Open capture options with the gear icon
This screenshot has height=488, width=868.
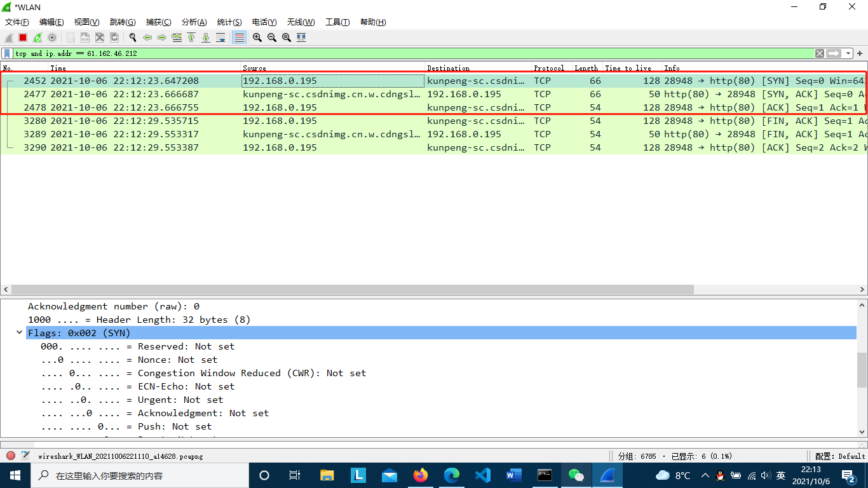click(x=51, y=37)
